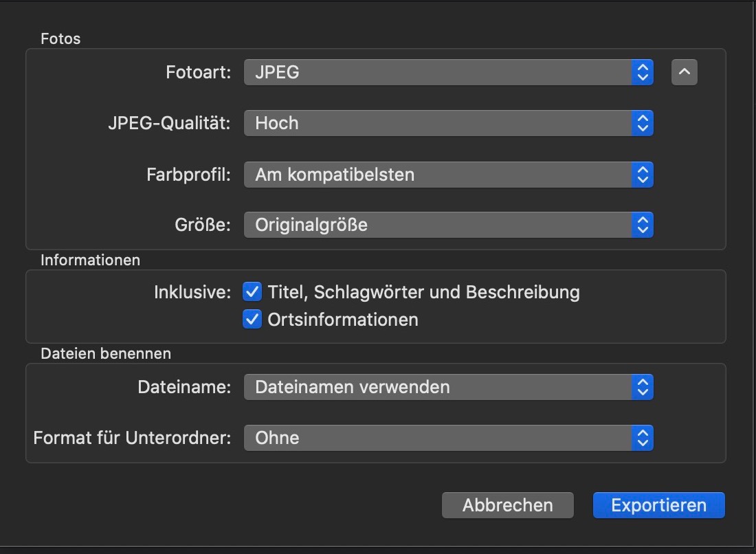Click the Dateinamen verwenden text
This screenshot has width=756, height=554.
[352, 387]
